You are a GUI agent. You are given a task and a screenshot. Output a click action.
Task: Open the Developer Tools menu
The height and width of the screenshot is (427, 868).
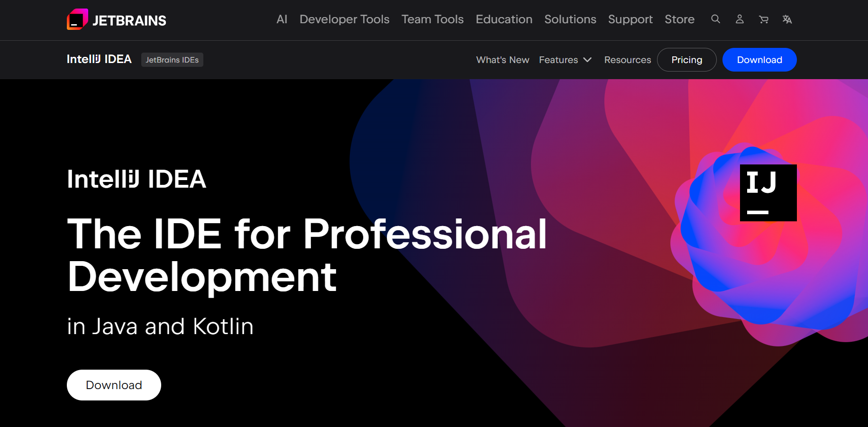344,19
